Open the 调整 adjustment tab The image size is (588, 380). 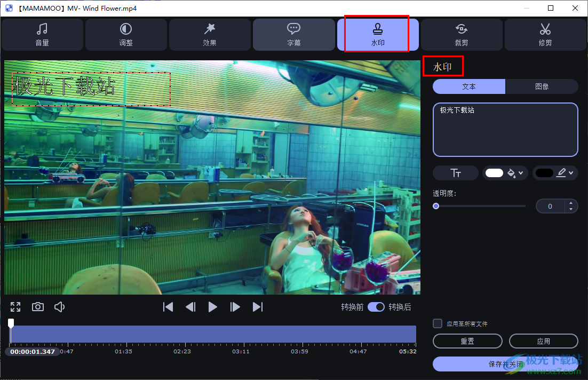point(126,35)
